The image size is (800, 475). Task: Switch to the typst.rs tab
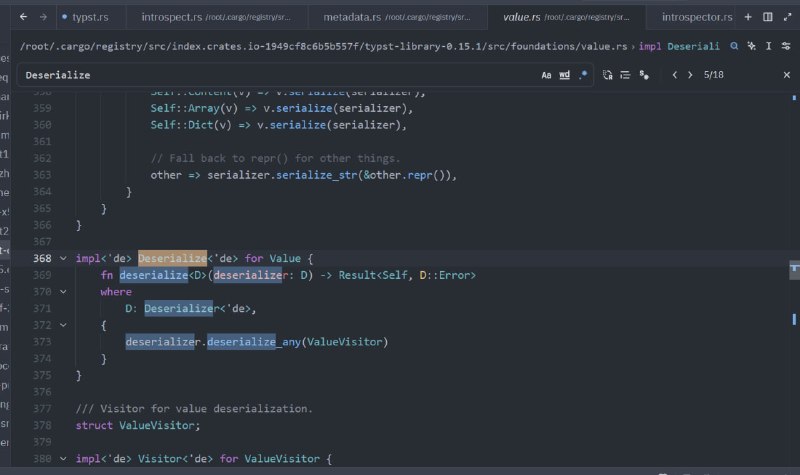90,17
